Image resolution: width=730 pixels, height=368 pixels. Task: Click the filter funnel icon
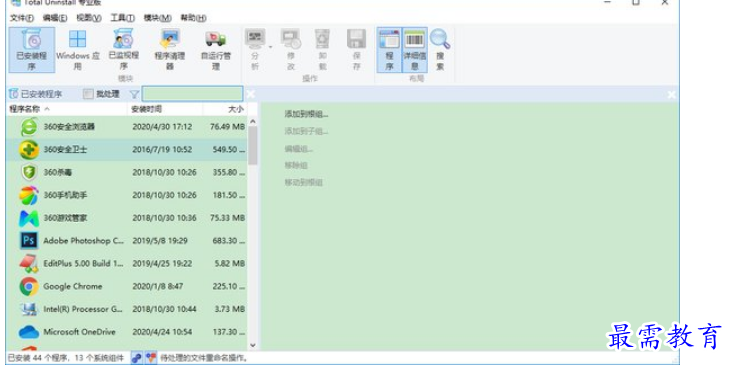click(134, 95)
